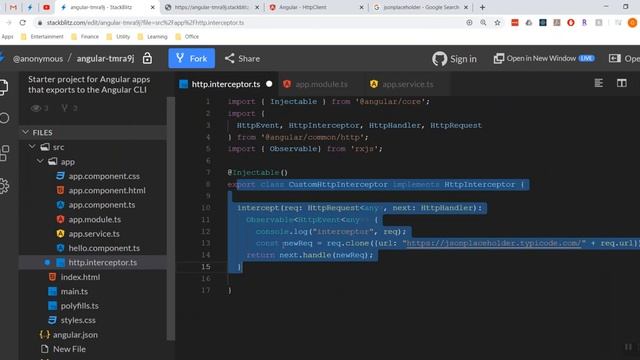640x360 pixels.
Task: Switch to the Angular HttpClient browser tab
Action: click(x=303, y=7)
